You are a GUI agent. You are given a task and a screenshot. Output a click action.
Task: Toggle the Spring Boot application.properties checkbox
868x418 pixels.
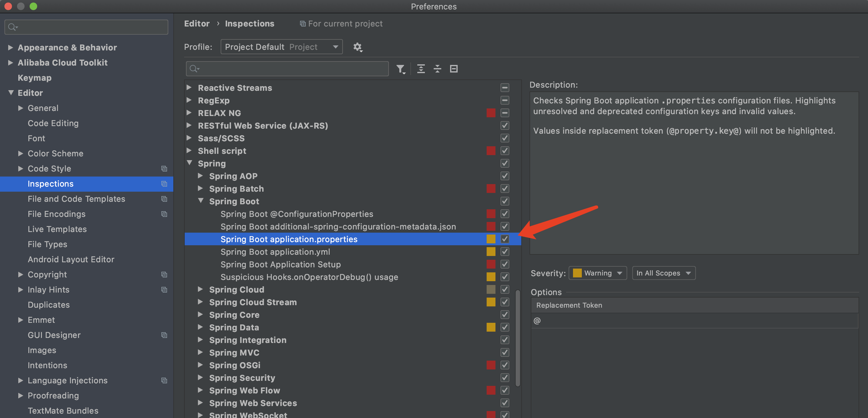(505, 239)
